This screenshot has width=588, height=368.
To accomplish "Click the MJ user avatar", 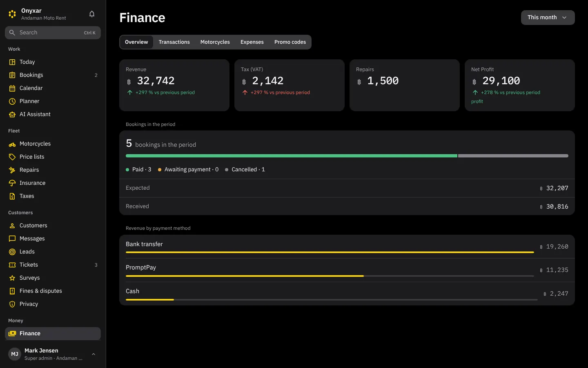I will click(15, 354).
